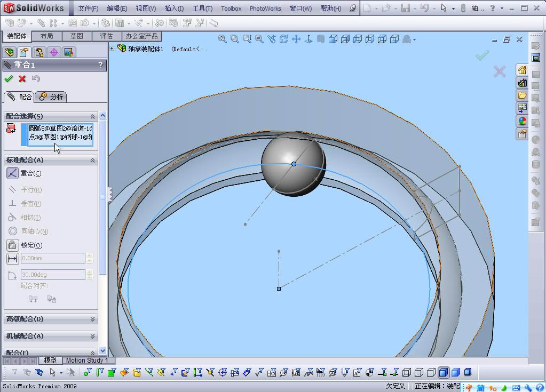Click the undo arrow in the mate panel
This screenshot has height=392, width=546.
pos(36,79)
